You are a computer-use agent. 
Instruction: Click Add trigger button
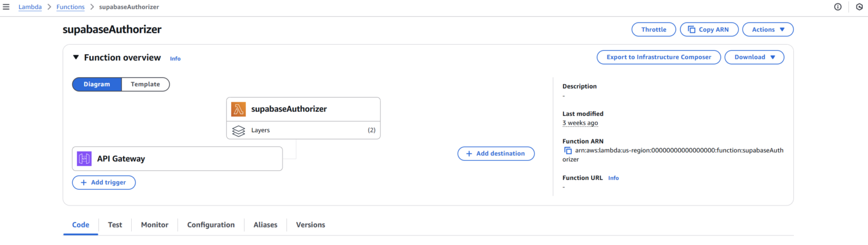[103, 182]
